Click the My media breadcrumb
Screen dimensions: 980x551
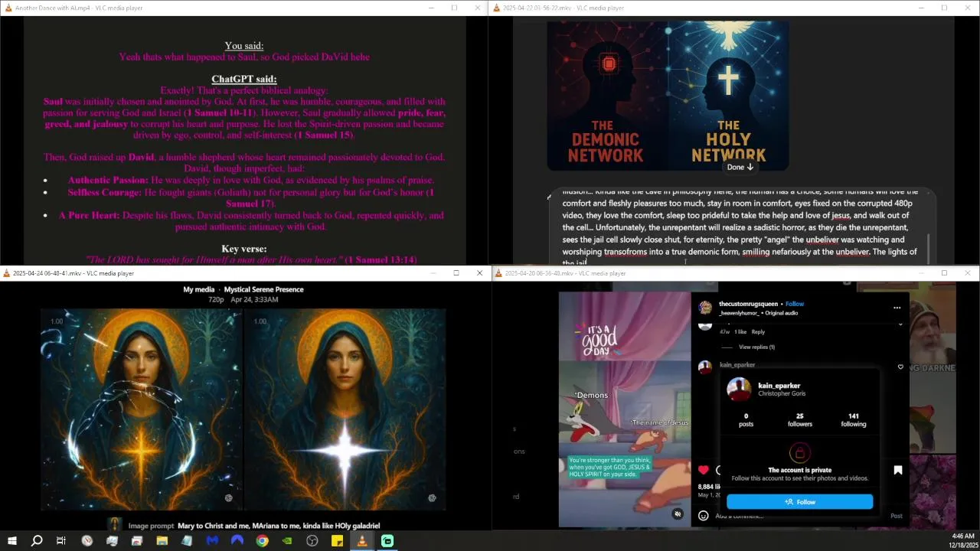click(x=199, y=289)
